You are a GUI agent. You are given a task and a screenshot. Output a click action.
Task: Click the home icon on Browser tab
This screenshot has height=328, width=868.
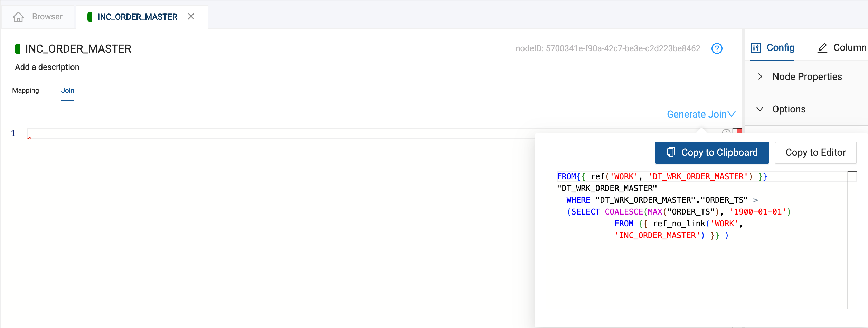pyautogui.click(x=18, y=17)
